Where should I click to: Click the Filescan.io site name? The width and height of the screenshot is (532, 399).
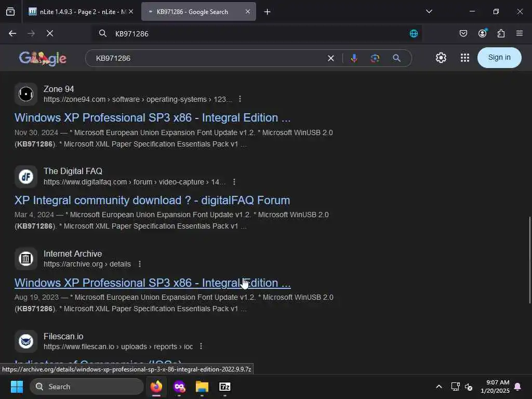tap(63, 336)
